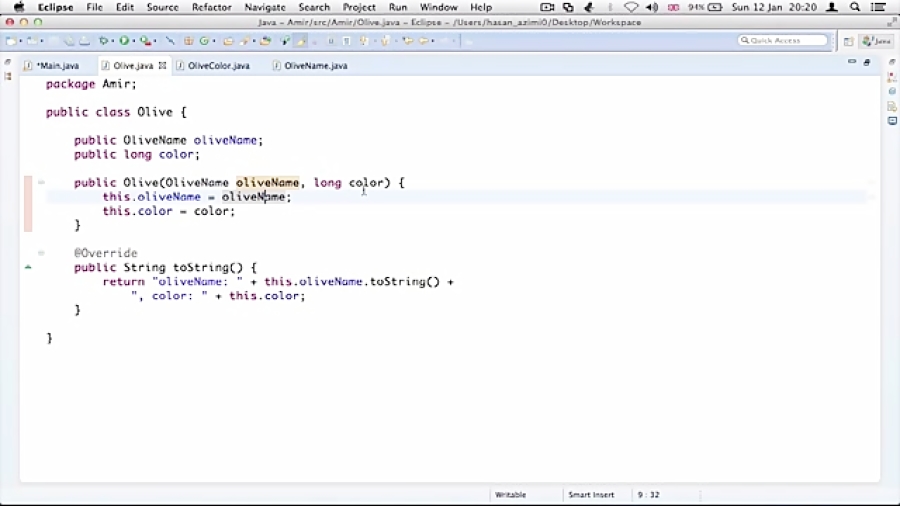Click the New file wizard icon
The image size is (900, 506).
pos(11,41)
